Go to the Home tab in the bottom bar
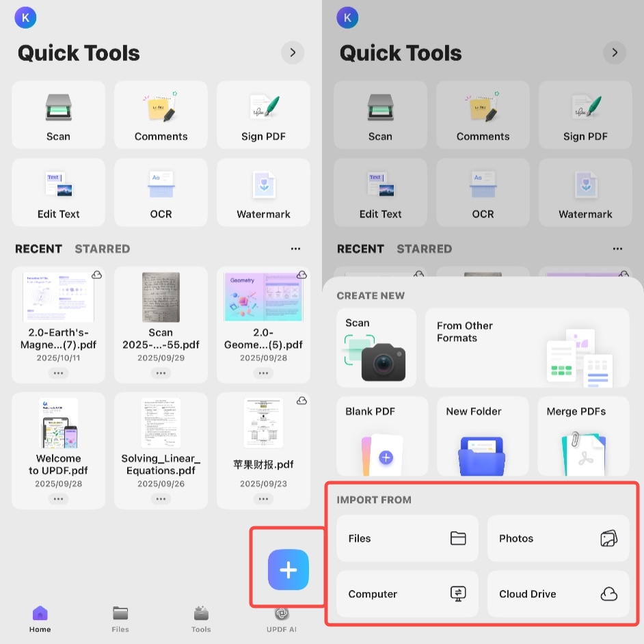 tap(40, 619)
